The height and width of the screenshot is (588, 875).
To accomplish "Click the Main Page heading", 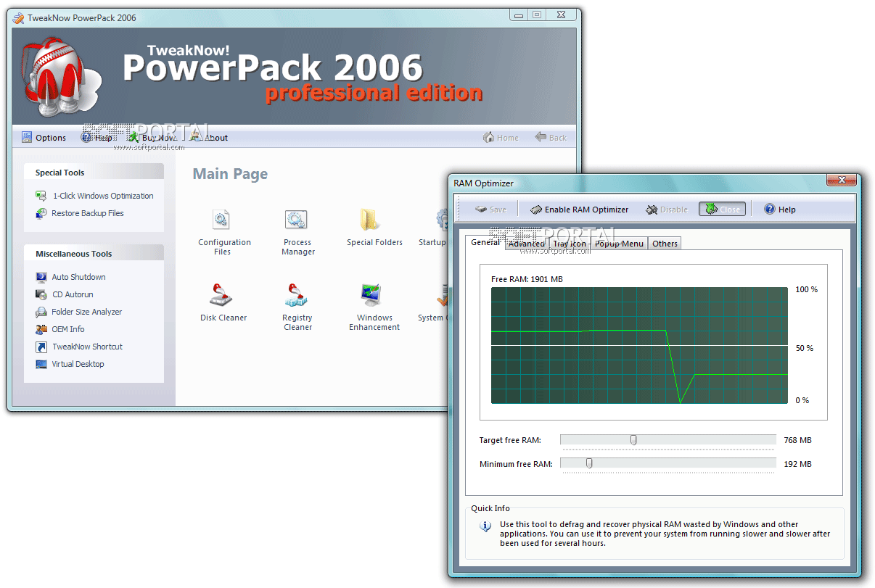I will 230,174.
